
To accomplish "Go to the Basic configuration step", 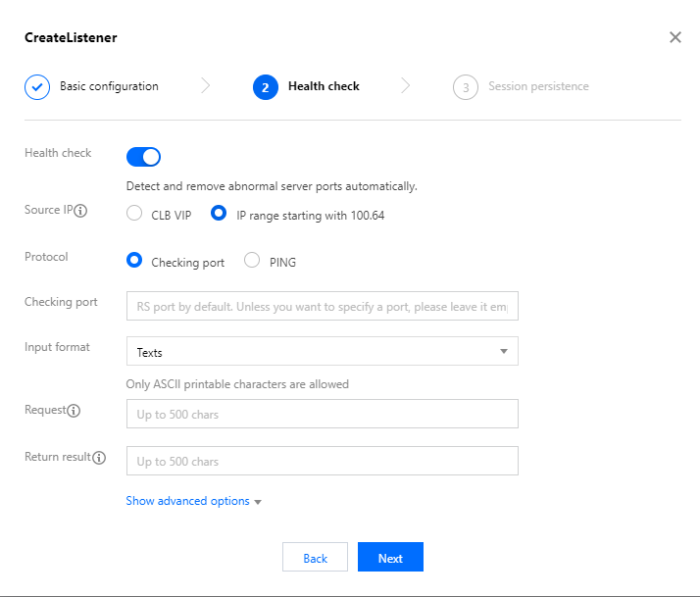I will pyautogui.click(x=109, y=86).
